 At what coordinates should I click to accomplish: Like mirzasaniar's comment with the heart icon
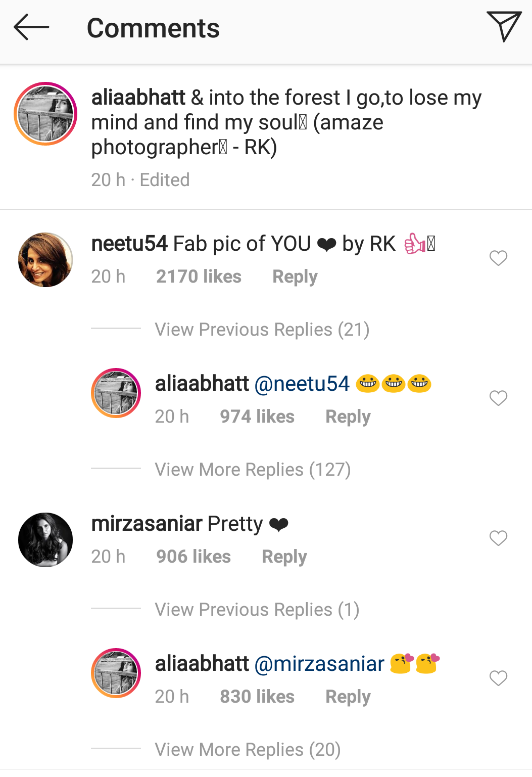(498, 538)
